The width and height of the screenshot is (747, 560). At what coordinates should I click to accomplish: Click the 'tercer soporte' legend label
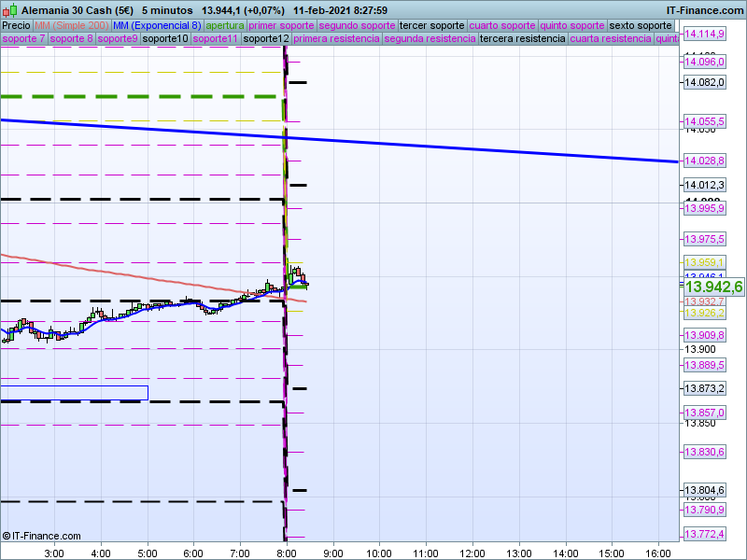click(x=431, y=25)
